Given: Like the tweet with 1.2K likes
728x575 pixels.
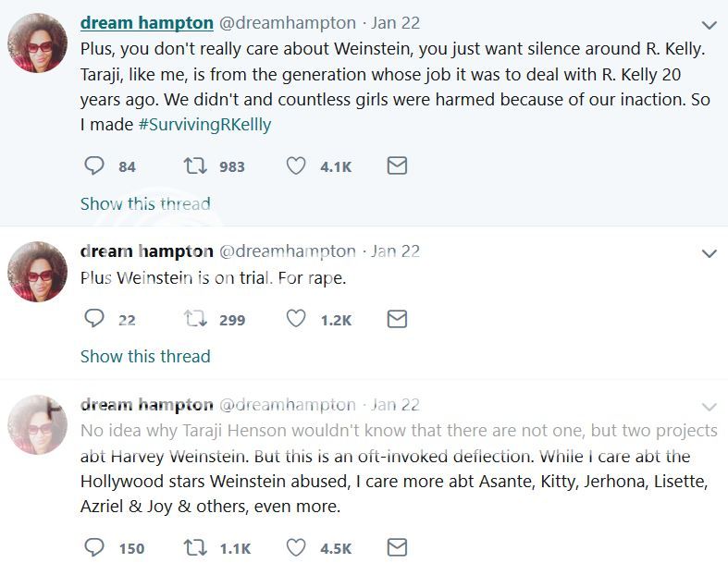Looking at the screenshot, I should coord(296,319).
